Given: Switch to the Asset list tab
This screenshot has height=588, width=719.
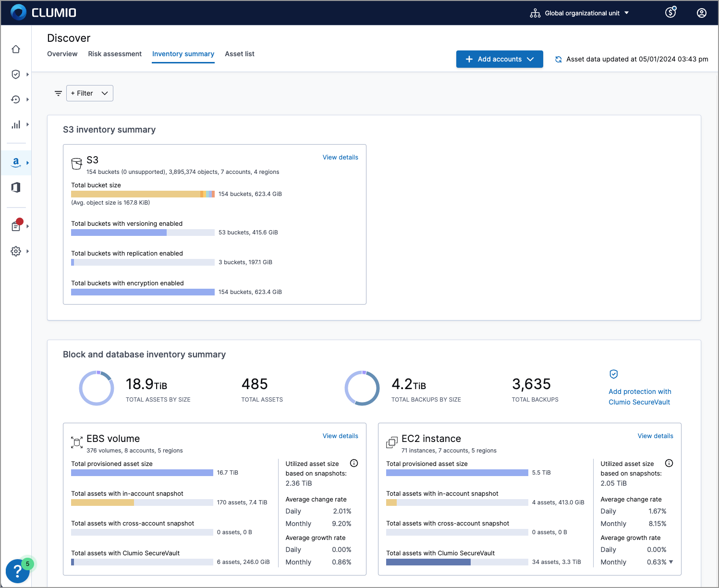Looking at the screenshot, I should [239, 54].
